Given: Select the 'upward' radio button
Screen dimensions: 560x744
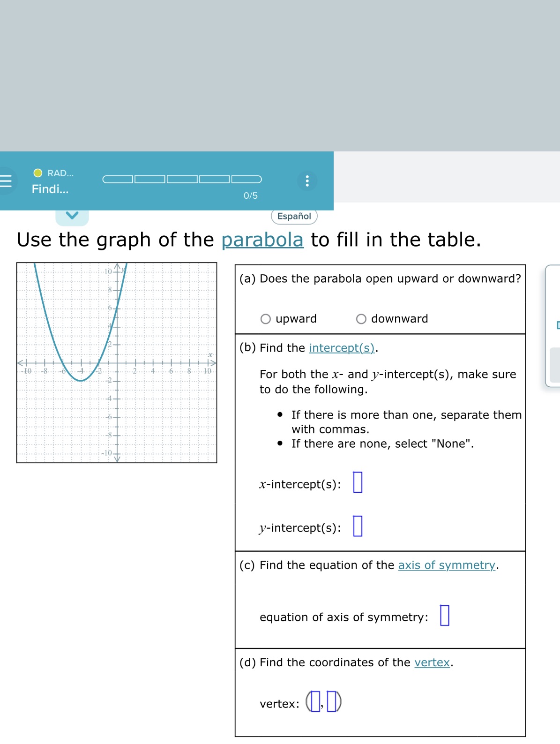Looking at the screenshot, I should (266, 319).
